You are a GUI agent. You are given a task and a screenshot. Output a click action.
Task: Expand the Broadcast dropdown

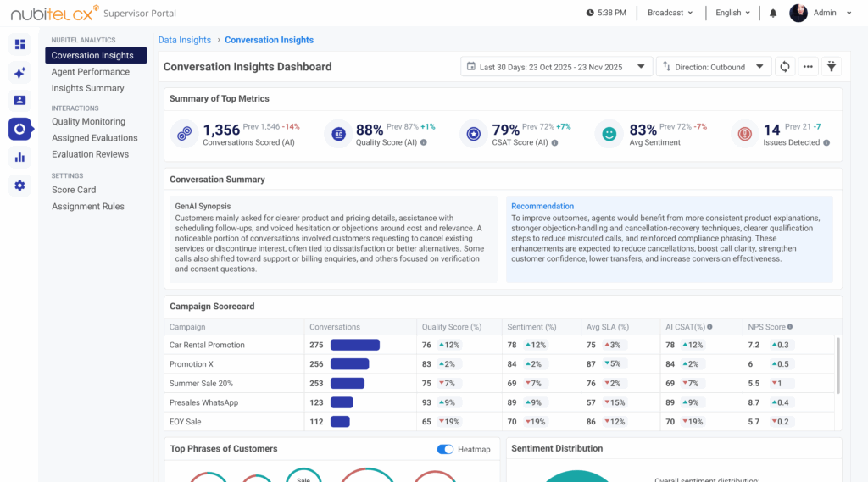click(670, 13)
